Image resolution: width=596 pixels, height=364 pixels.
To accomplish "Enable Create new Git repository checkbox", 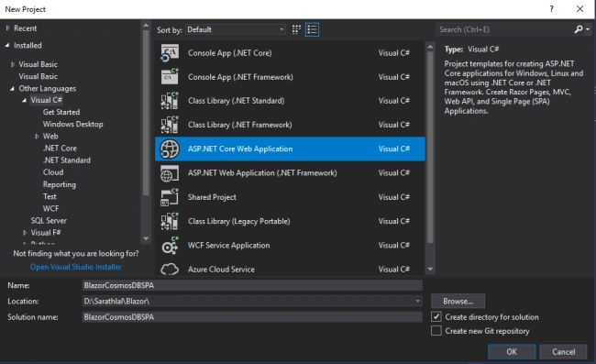I will pyautogui.click(x=436, y=331).
